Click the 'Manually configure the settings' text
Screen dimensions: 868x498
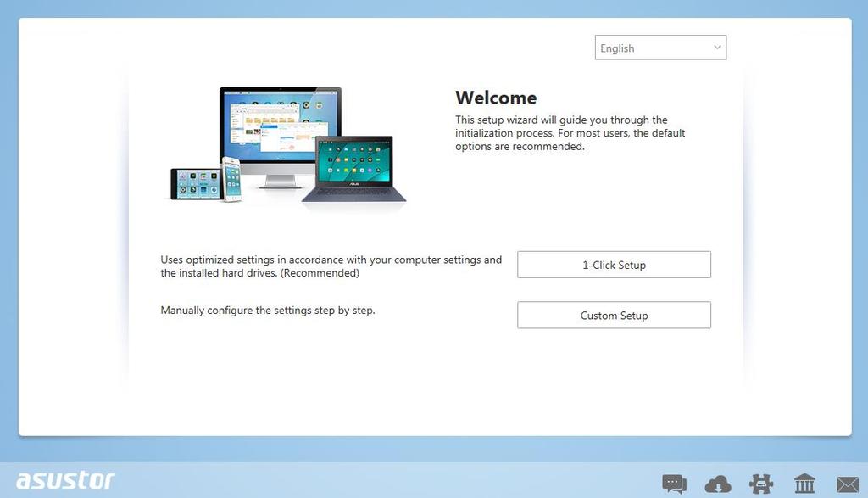click(268, 311)
